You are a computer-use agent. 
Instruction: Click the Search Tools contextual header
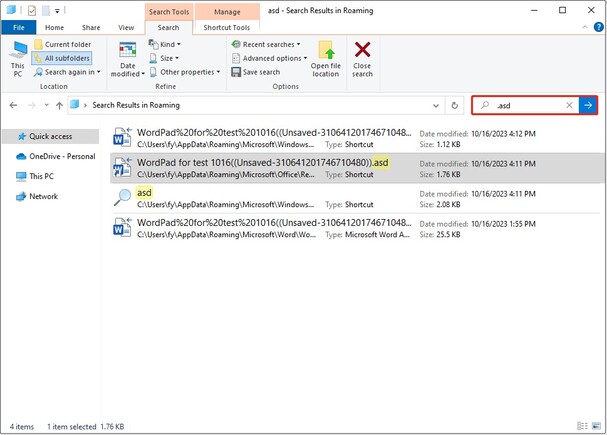coord(169,12)
